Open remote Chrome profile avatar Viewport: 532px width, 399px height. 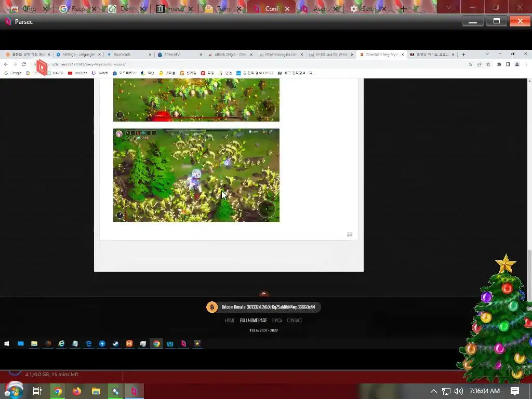point(517,64)
